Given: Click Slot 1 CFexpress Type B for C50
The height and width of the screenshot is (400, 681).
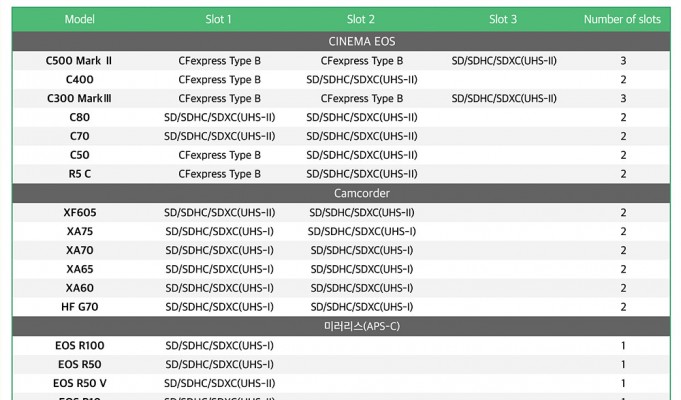Looking at the screenshot, I should point(219,155).
